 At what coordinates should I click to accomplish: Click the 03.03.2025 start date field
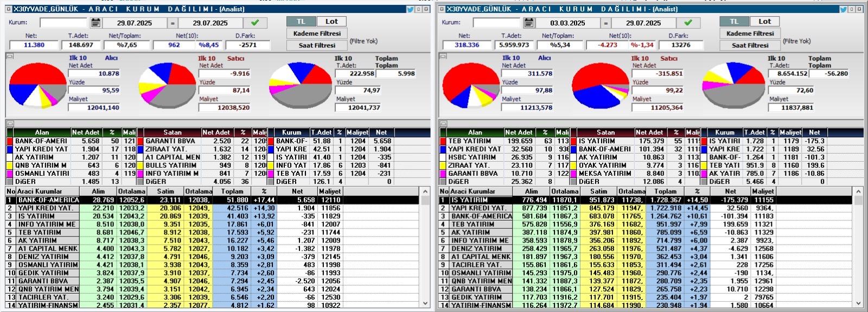coord(567,23)
